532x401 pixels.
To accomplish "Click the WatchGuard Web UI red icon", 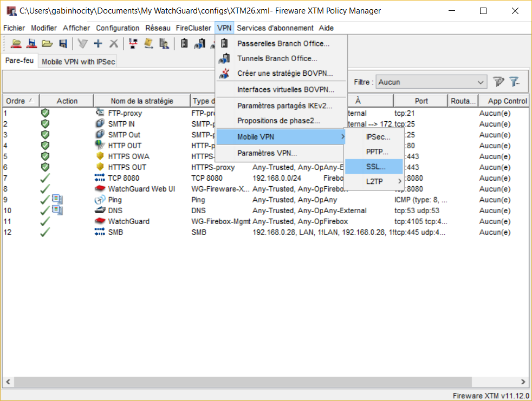I will pyautogui.click(x=100, y=188).
